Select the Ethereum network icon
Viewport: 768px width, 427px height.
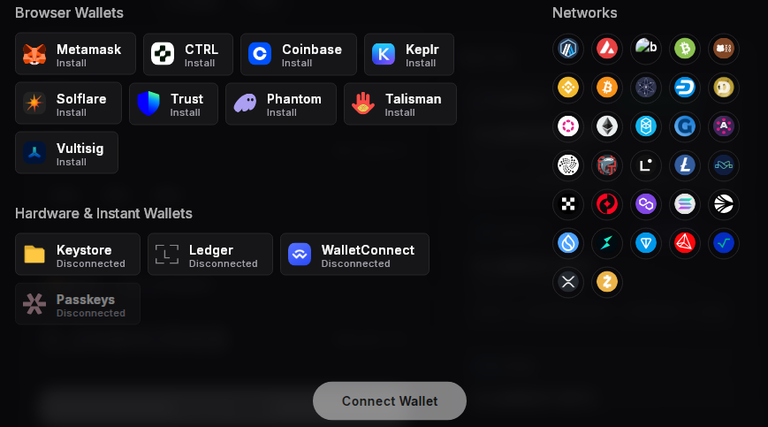[x=607, y=126]
